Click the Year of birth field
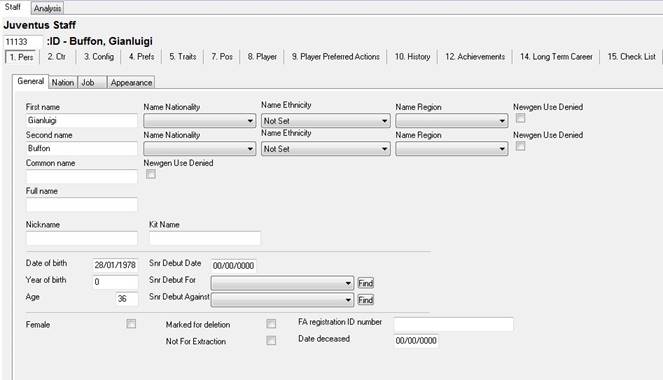Image resolution: width=663 pixels, height=380 pixels. click(115, 282)
